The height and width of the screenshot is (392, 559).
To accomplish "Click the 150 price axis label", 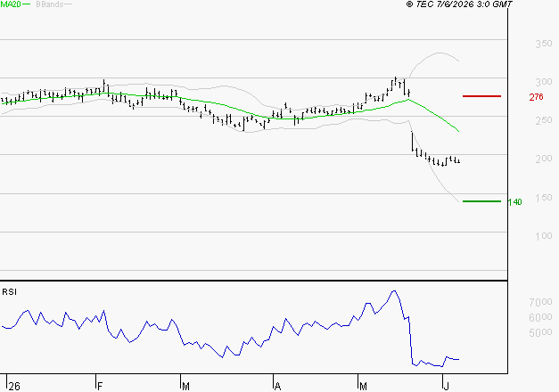I will pos(544,198).
